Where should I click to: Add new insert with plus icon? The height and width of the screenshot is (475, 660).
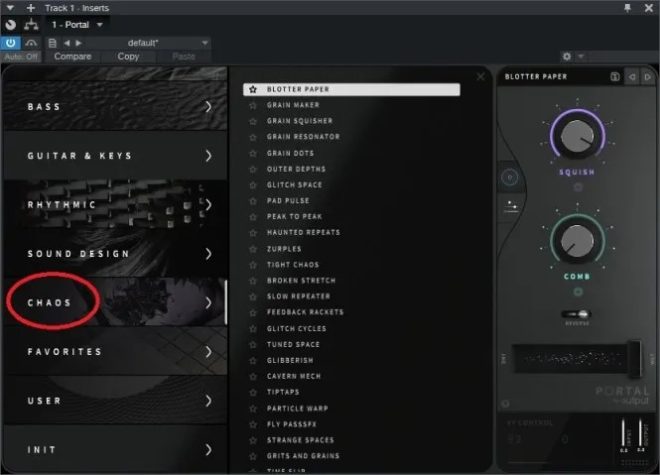(31, 8)
